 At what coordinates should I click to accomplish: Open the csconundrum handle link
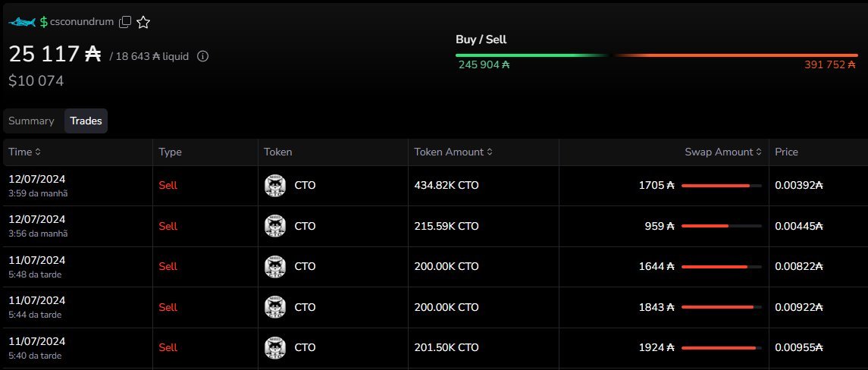pos(81,22)
